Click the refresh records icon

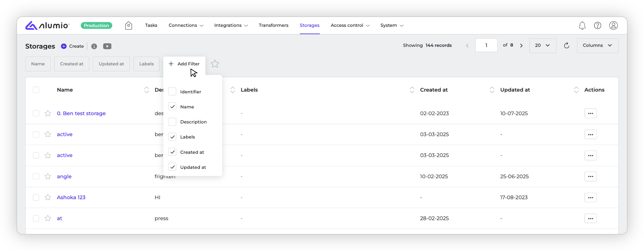point(567,45)
